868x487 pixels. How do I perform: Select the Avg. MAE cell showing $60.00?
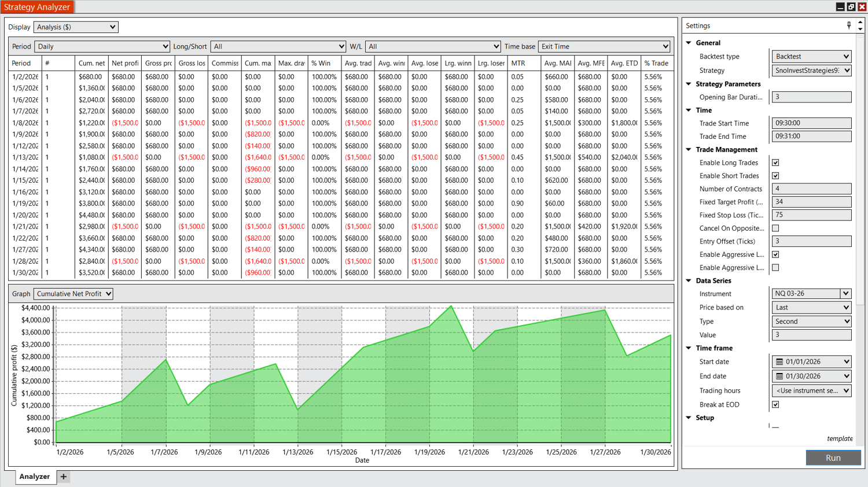pyautogui.click(x=557, y=204)
